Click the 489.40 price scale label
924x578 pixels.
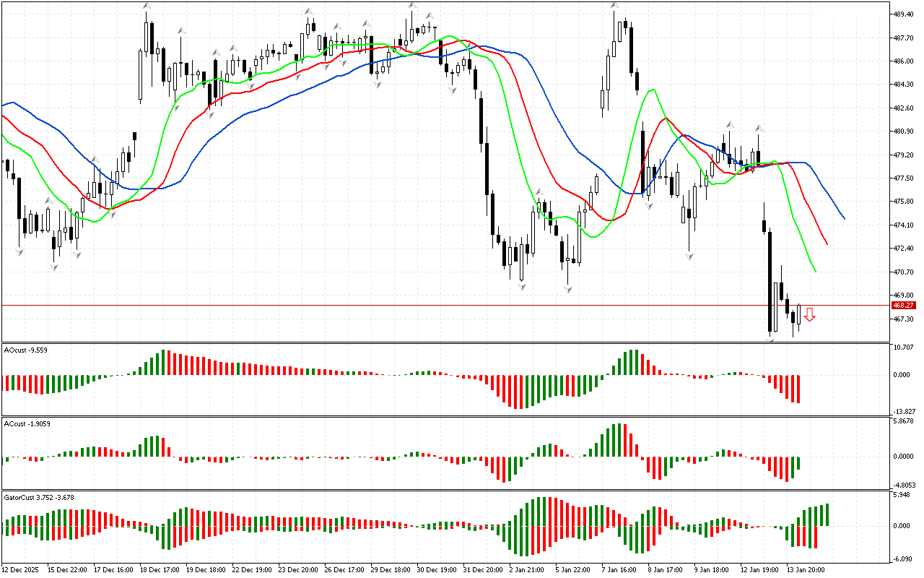904,14
